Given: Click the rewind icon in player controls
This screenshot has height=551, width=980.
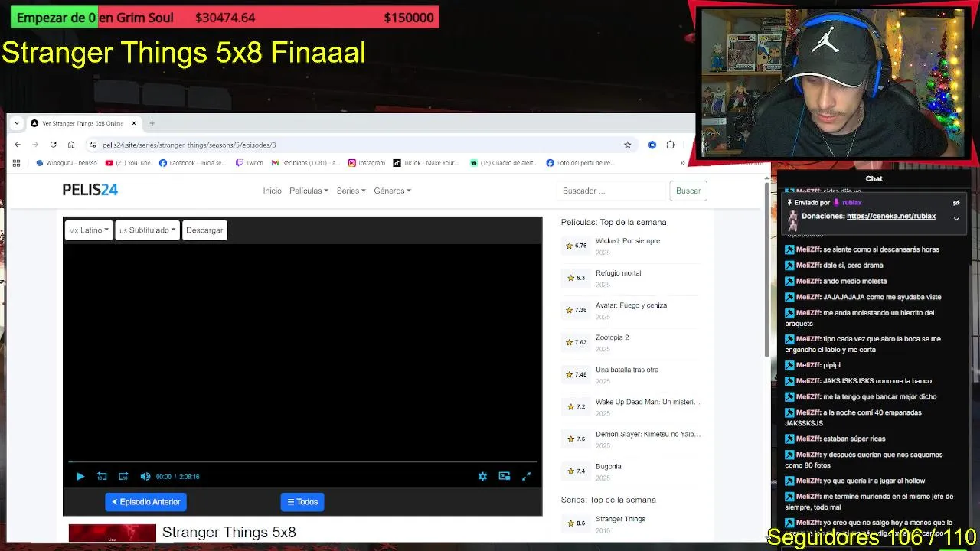Looking at the screenshot, I should (102, 476).
